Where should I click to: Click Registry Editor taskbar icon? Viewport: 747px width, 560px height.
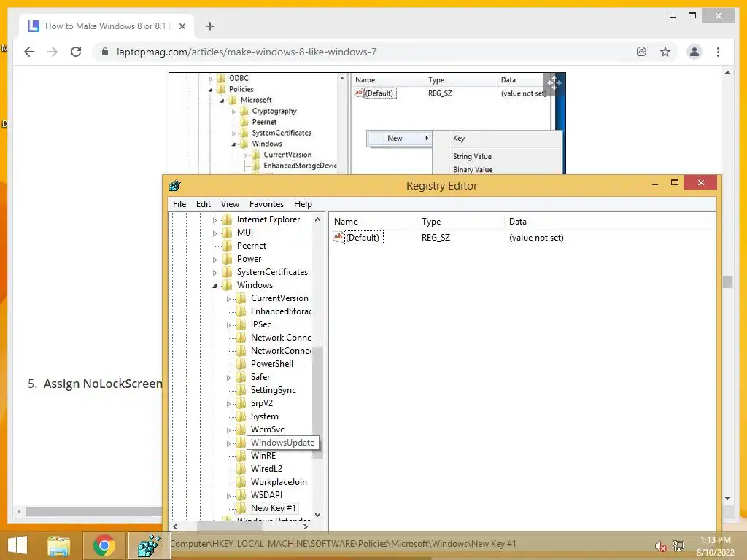pos(149,545)
